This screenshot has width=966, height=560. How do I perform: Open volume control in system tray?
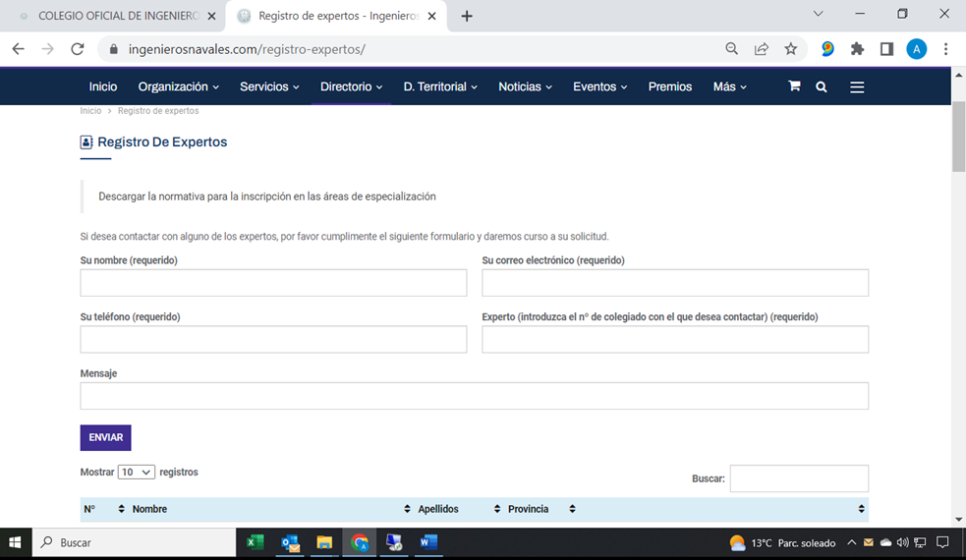click(902, 542)
